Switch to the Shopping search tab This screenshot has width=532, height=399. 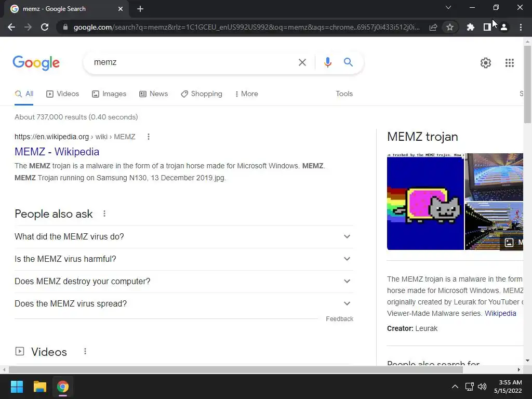[202, 94]
